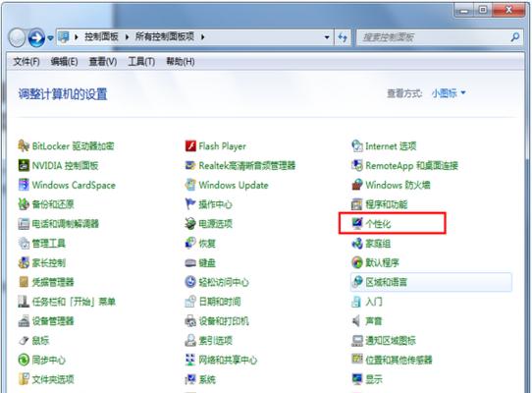Open the Realtek audio manager icon
The image size is (532, 393).
(190, 165)
